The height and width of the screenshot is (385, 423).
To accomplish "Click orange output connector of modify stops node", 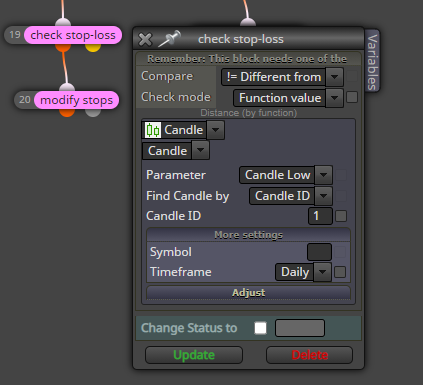I will pyautogui.click(x=67, y=112).
